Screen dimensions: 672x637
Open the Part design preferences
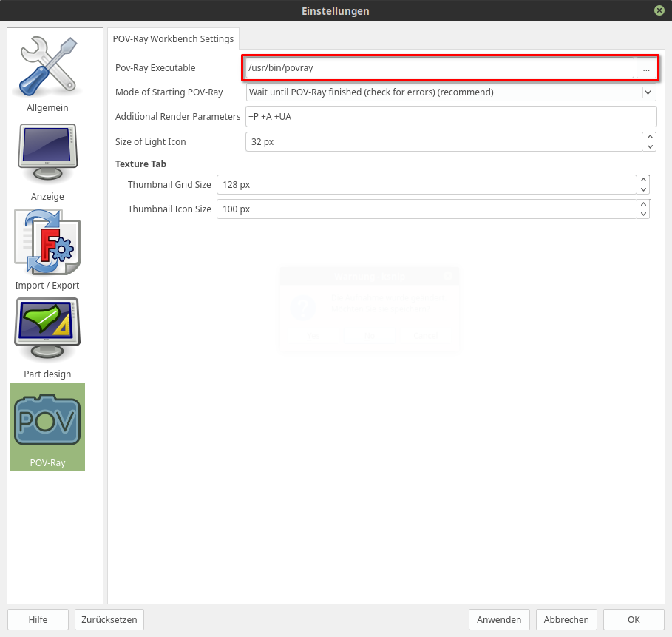(x=47, y=339)
